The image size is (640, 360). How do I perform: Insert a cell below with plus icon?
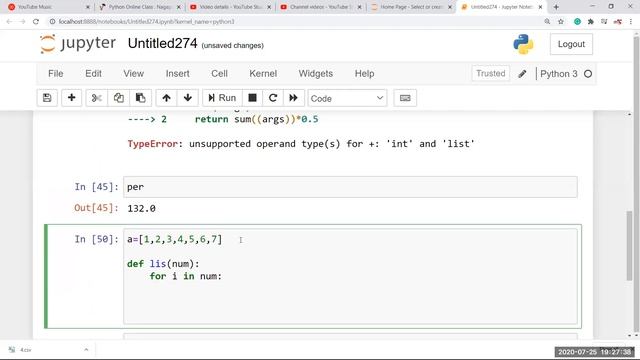(x=71, y=98)
